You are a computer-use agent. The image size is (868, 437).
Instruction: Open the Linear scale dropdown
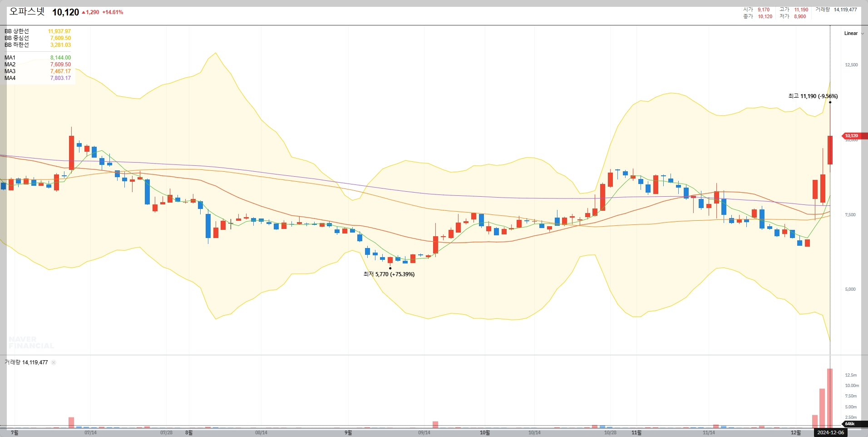point(854,33)
